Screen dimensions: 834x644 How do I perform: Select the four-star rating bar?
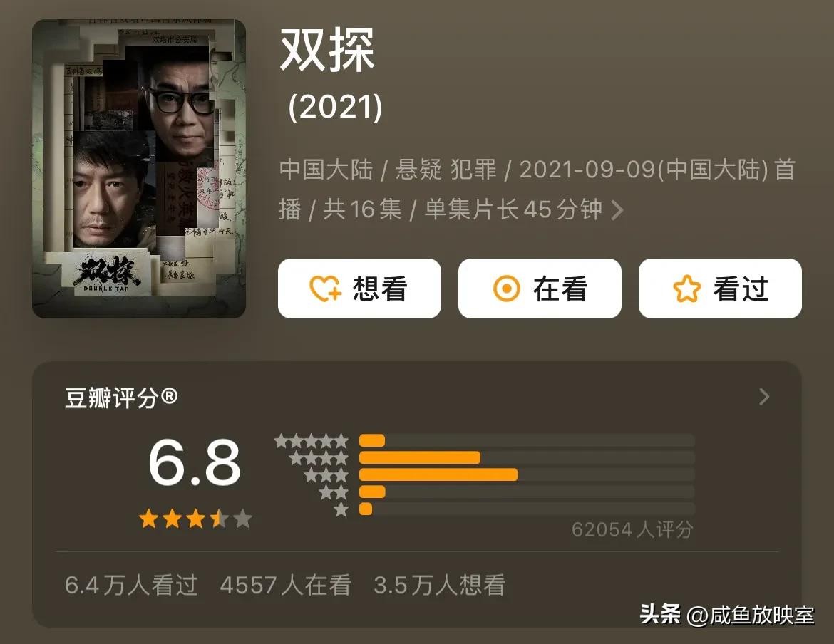[527, 457]
